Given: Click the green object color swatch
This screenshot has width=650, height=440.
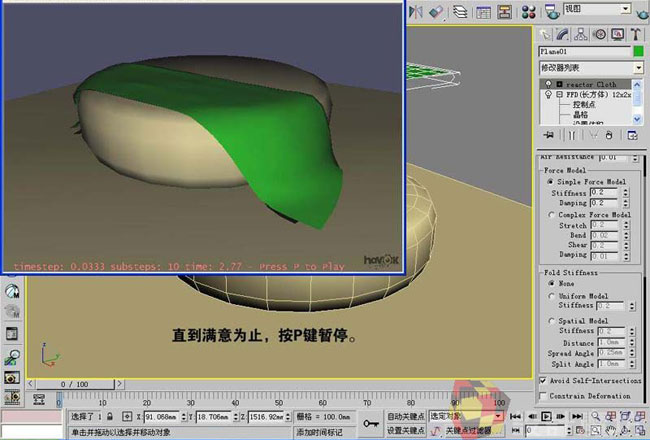Looking at the screenshot, I should [638, 51].
